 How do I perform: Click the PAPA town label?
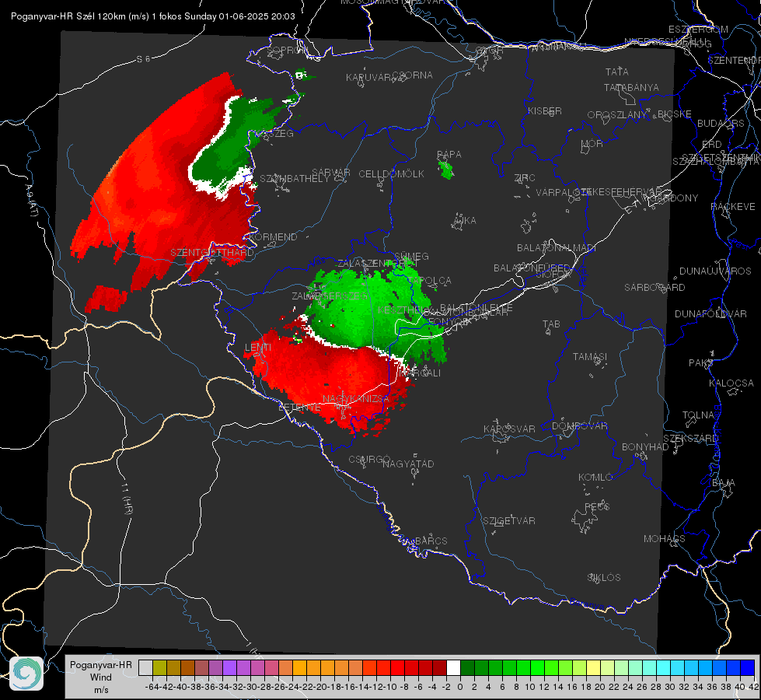tap(449, 155)
